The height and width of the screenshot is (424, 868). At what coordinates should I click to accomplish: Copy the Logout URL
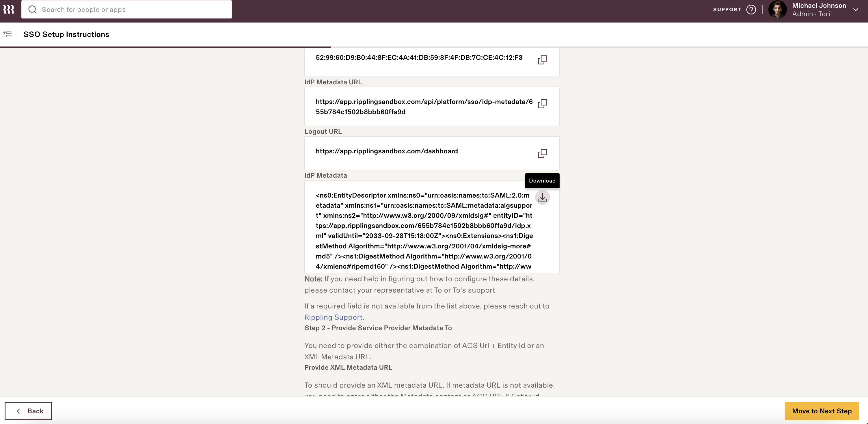point(542,153)
